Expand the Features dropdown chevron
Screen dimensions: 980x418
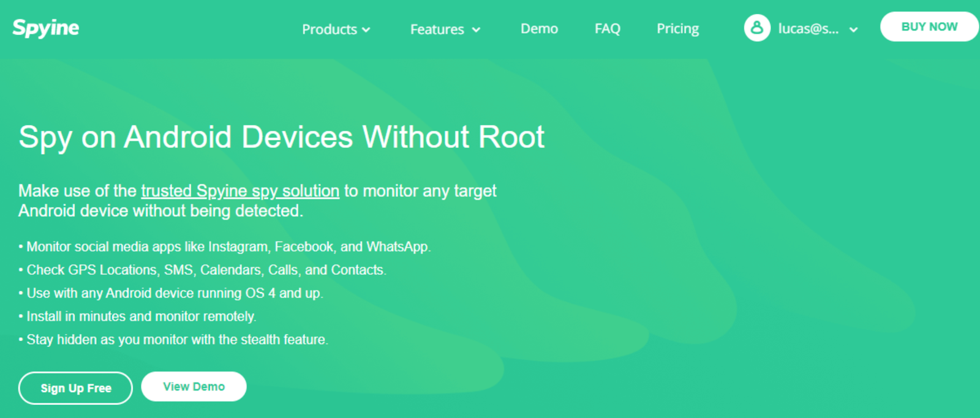(x=476, y=29)
